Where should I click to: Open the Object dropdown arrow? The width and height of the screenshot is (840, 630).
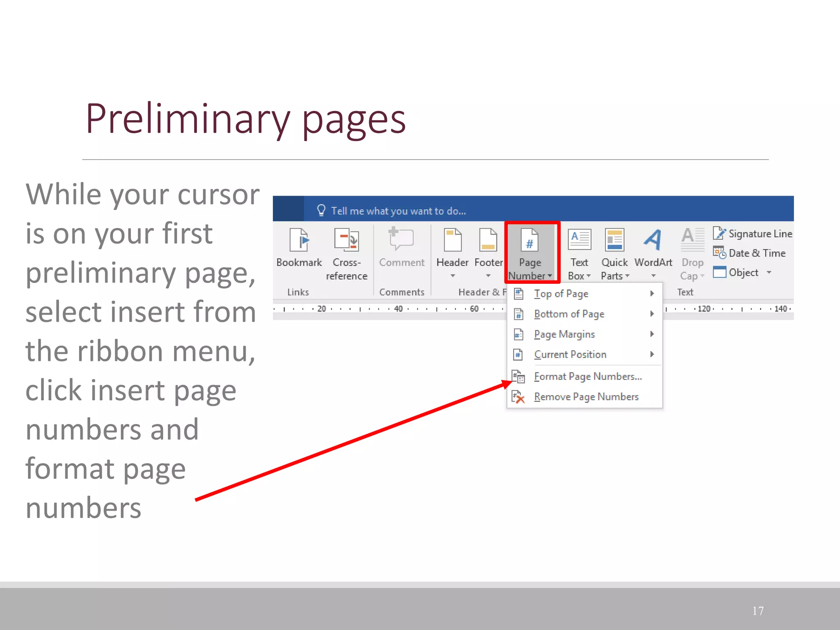[769, 272]
